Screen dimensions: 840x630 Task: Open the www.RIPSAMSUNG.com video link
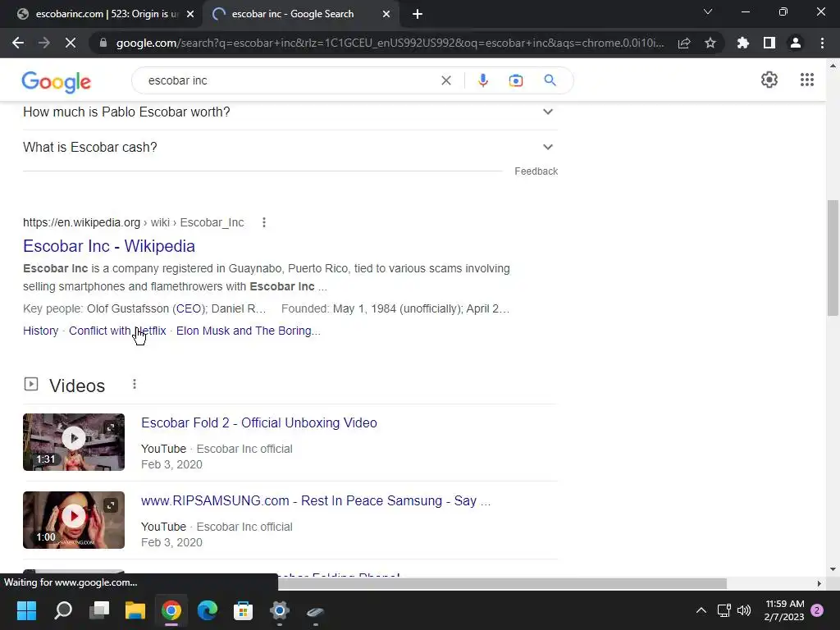pyautogui.click(x=316, y=501)
